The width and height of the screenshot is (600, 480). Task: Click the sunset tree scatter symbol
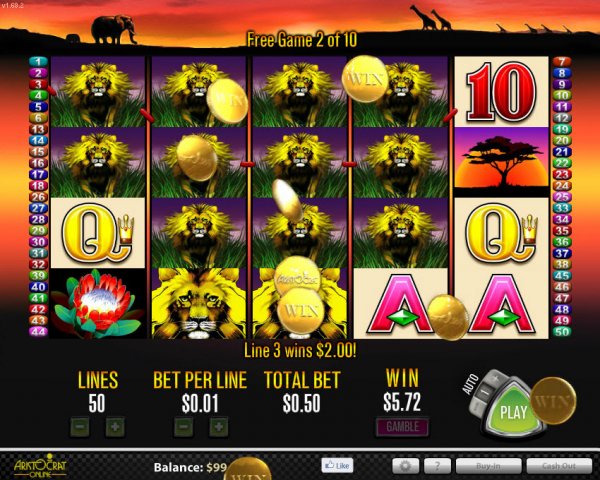501,162
